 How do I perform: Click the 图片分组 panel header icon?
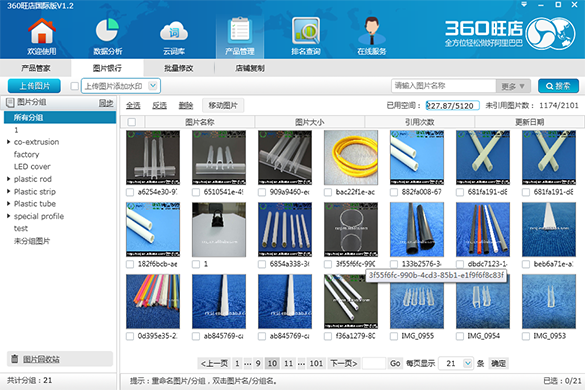10,103
